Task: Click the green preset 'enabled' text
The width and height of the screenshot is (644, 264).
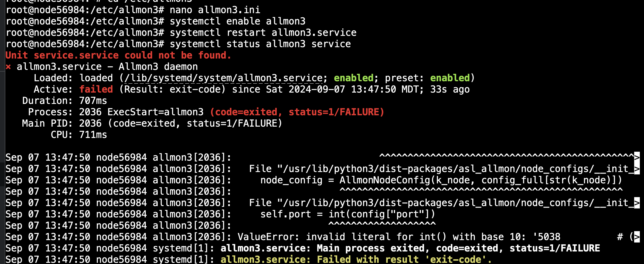Action: [x=450, y=78]
